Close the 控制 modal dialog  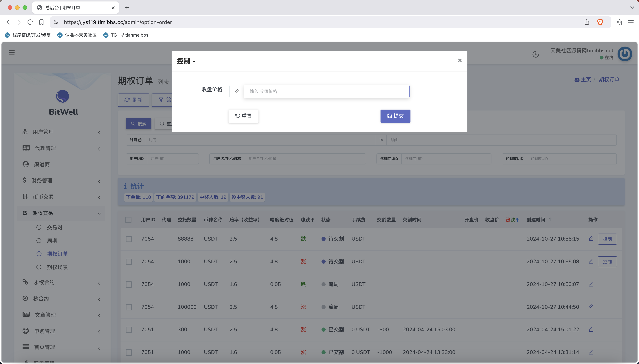pos(460,60)
